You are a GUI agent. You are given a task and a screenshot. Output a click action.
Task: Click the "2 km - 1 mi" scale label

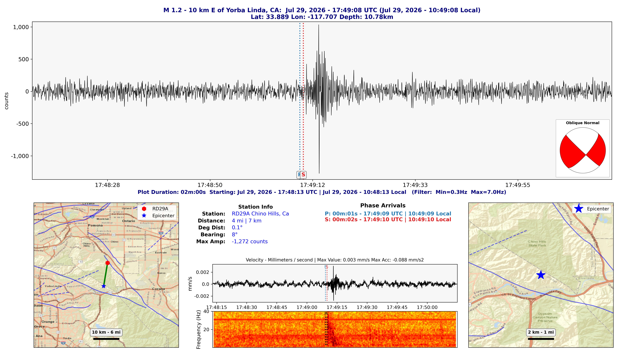pyautogui.click(x=541, y=332)
